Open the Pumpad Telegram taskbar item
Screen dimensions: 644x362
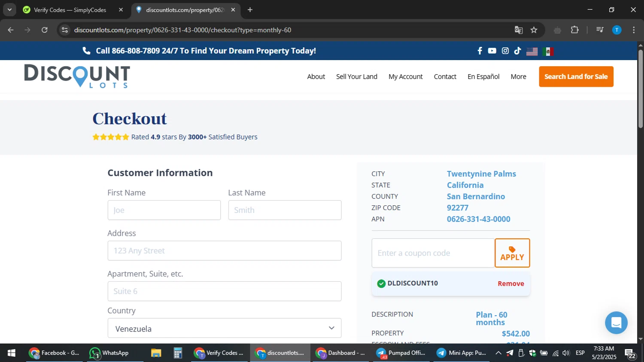coord(401,353)
